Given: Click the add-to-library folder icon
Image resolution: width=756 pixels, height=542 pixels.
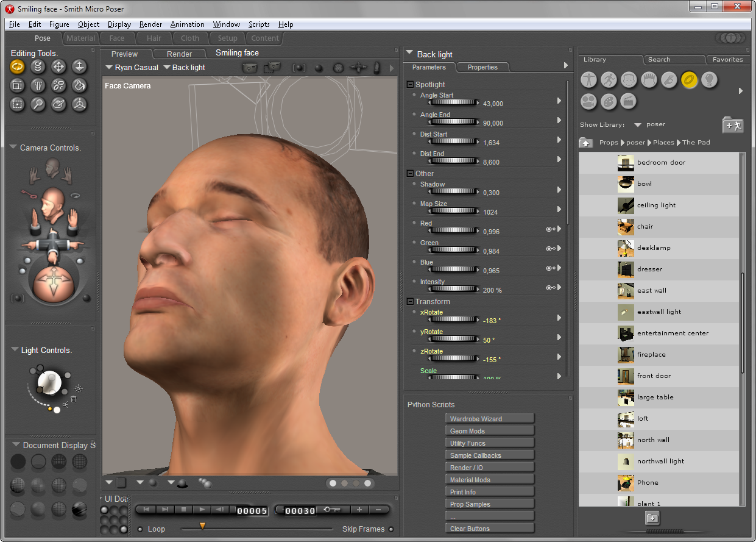Looking at the screenshot, I should 732,124.
